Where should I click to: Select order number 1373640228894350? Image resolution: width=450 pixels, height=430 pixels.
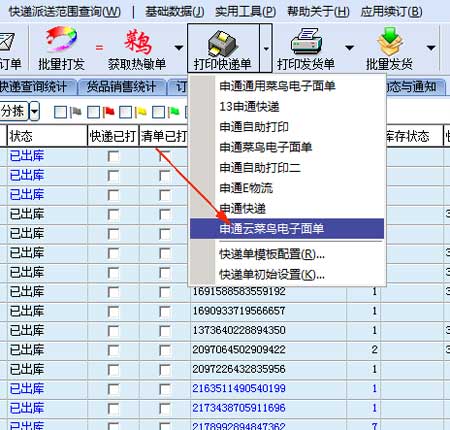239,330
